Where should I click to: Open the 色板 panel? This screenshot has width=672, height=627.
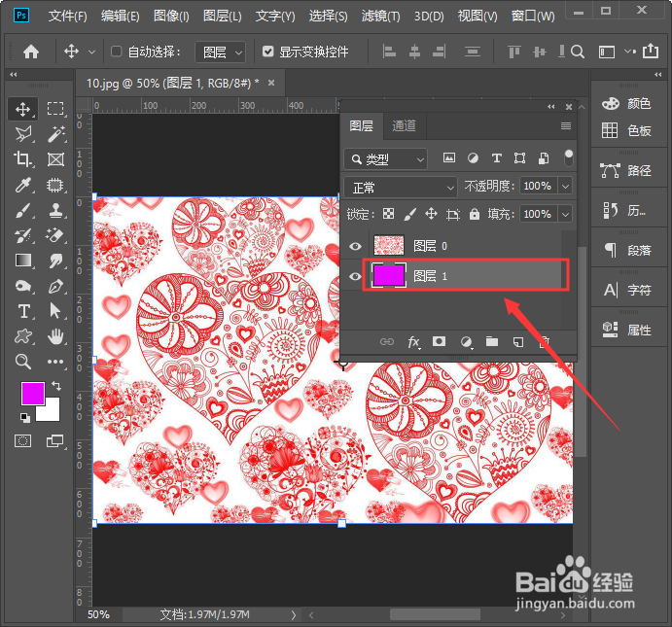(626, 130)
